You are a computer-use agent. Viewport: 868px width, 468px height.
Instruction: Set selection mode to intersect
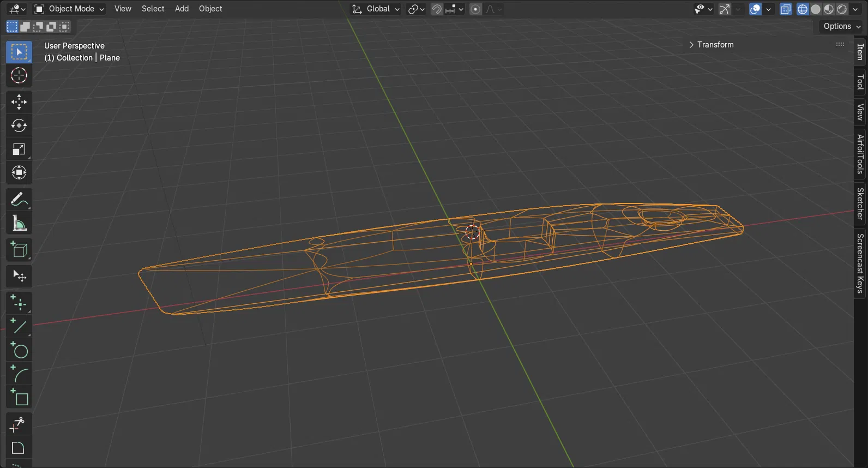tap(64, 26)
